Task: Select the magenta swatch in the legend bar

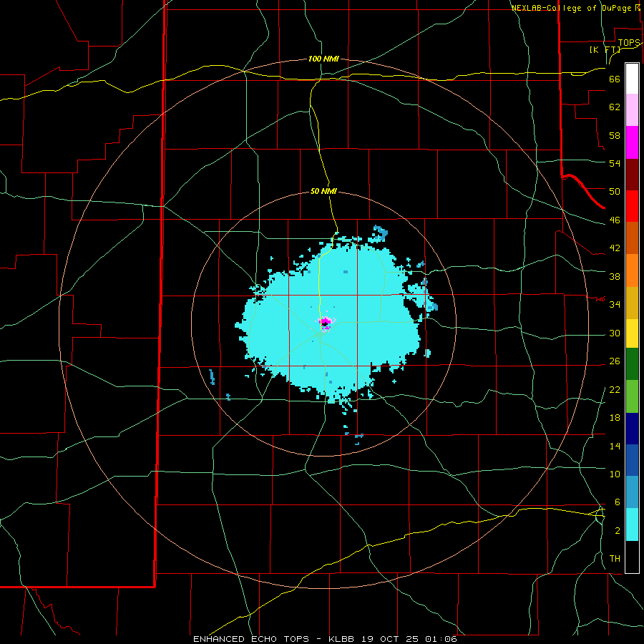Action: tap(632, 142)
